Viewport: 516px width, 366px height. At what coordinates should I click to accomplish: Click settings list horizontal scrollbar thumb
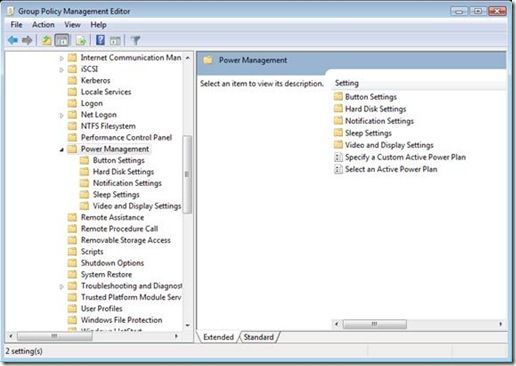pos(374,324)
